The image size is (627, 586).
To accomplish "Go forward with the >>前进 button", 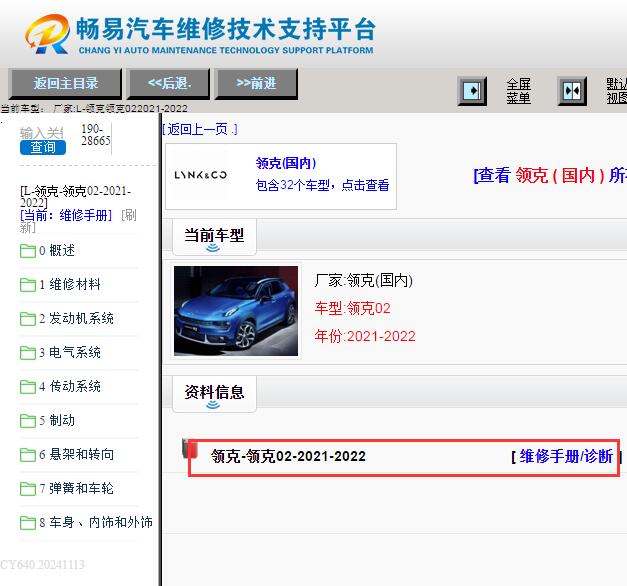I will tap(256, 83).
